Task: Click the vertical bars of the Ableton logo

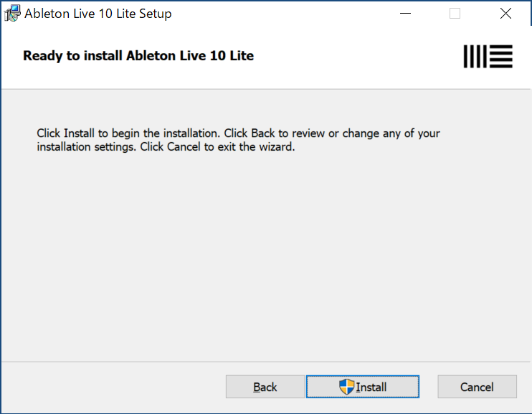Action: click(x=475, y=57)
